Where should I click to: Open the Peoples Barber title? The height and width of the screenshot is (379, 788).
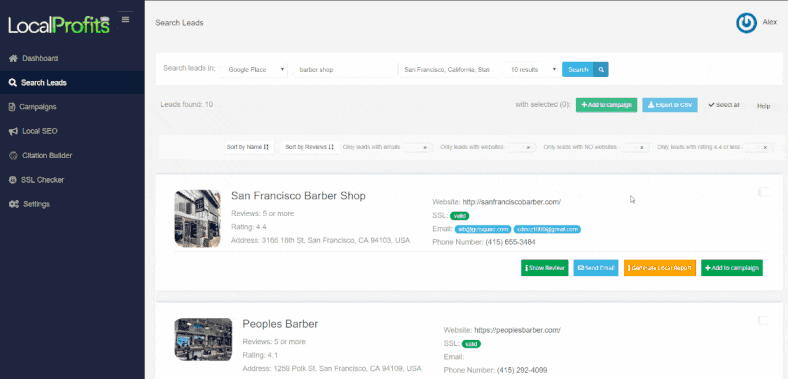tap(280, 324)
